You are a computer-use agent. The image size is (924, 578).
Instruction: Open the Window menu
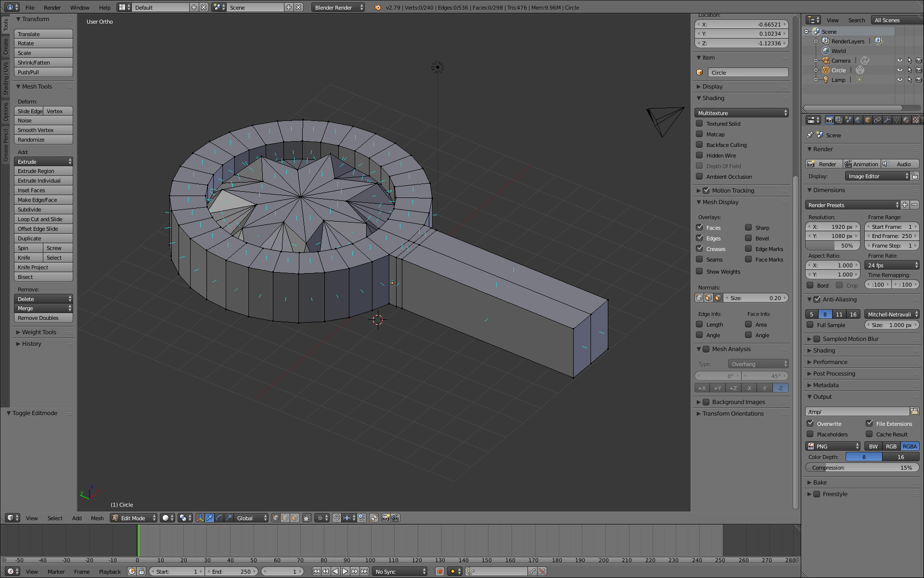(x=80, y=7)
